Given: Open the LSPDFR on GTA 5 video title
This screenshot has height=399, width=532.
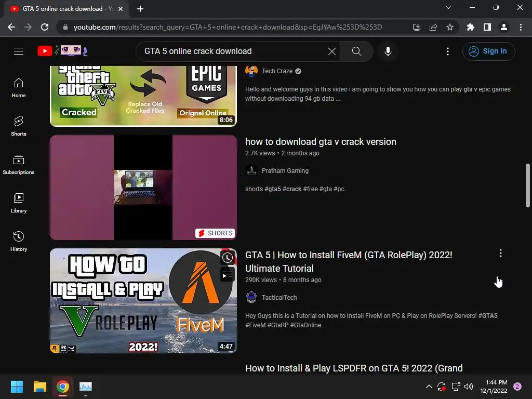Looking at the screenshot, I should (354, 368).
